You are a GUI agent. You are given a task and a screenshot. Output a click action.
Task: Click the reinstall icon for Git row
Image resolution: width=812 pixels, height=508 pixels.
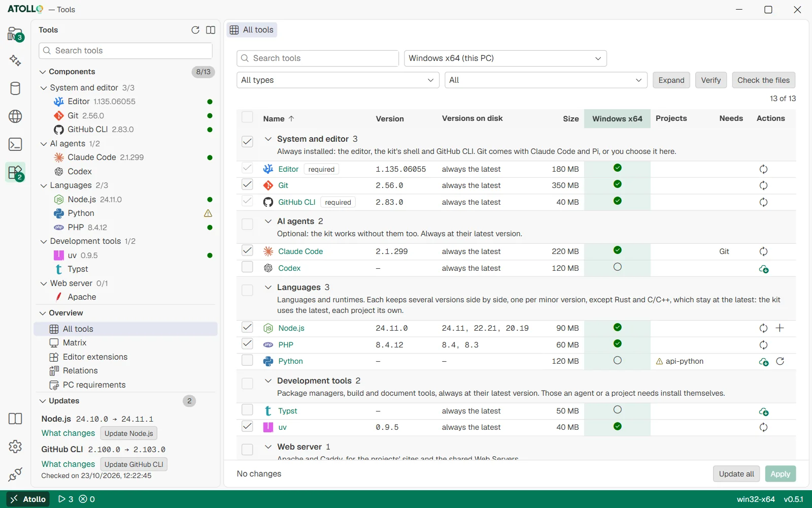click(763, 185)
